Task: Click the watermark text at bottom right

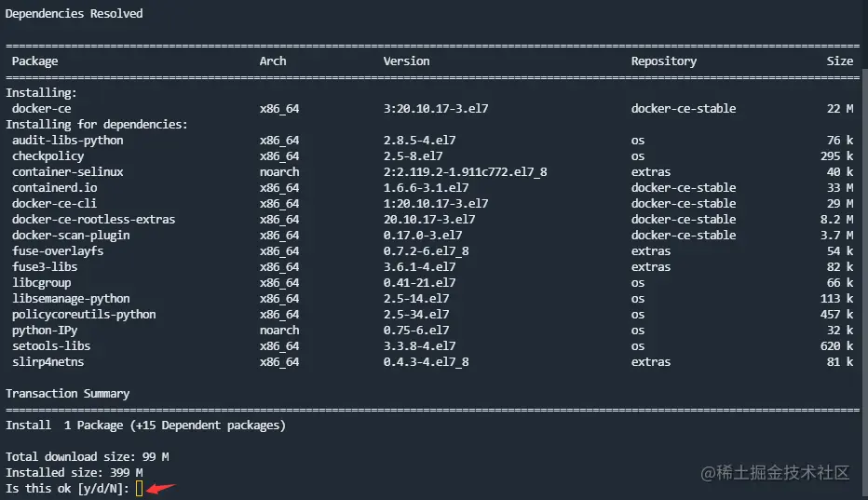Action: pos(775,473)
